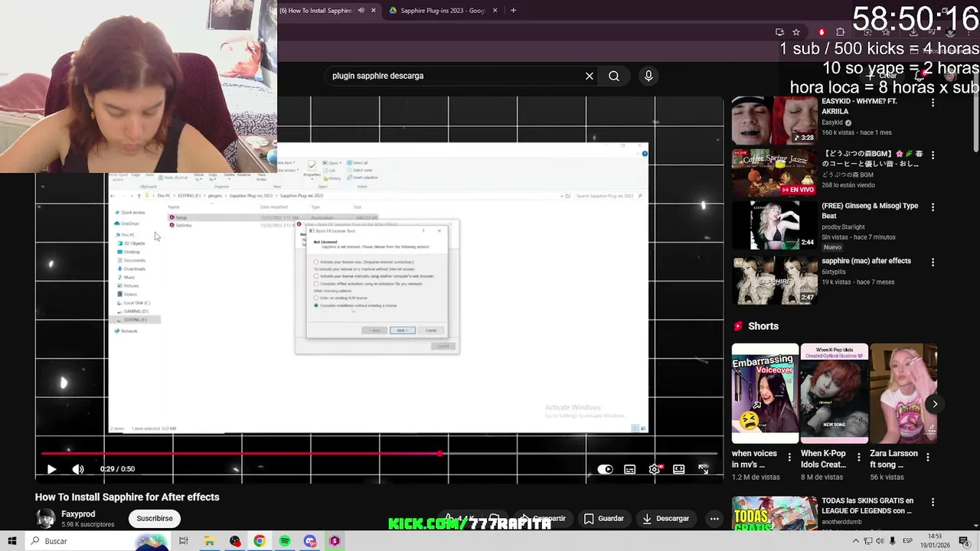Close the 'Sapphire Plug-ins 2023' tab
The image size is (980, 551).
(x=495, y=11)
